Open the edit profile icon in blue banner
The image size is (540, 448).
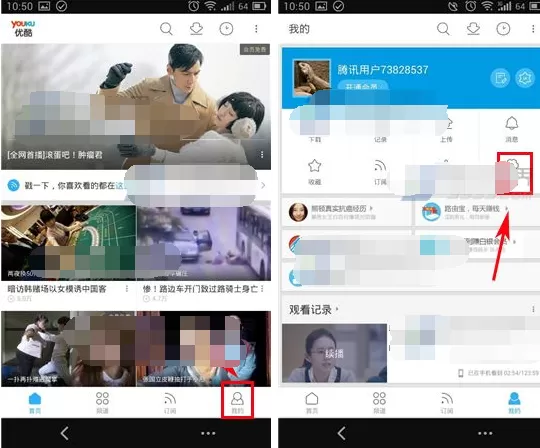[x=500, y=78]
